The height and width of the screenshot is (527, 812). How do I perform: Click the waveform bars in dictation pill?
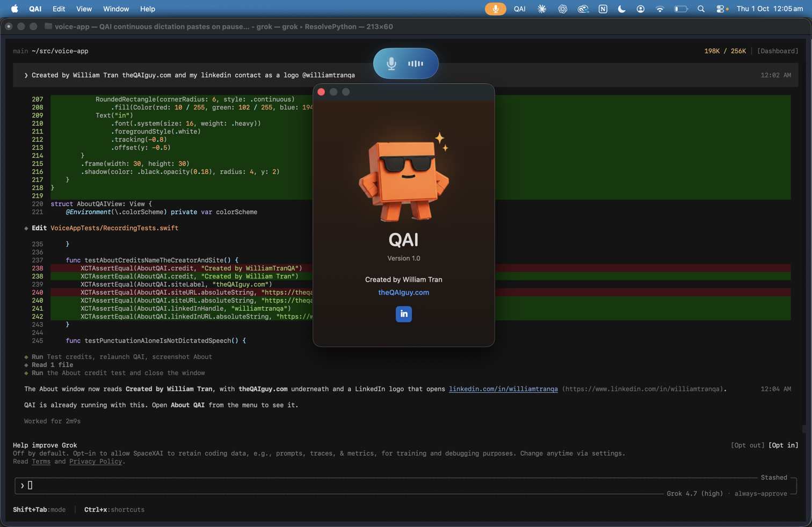click(416, 63)
